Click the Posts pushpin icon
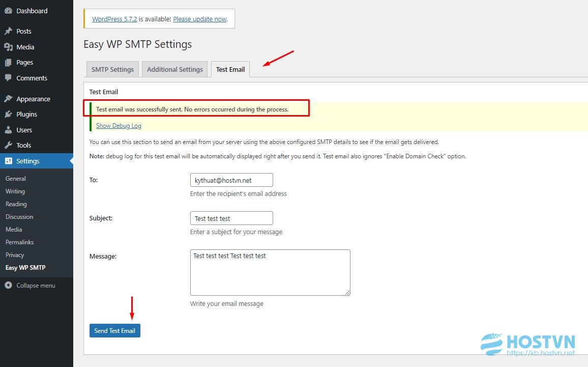 8,31
